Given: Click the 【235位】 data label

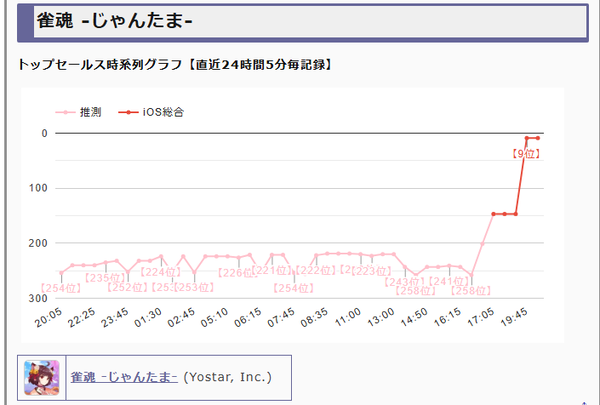Looking at the screenshot, I should tap(104, 278).
